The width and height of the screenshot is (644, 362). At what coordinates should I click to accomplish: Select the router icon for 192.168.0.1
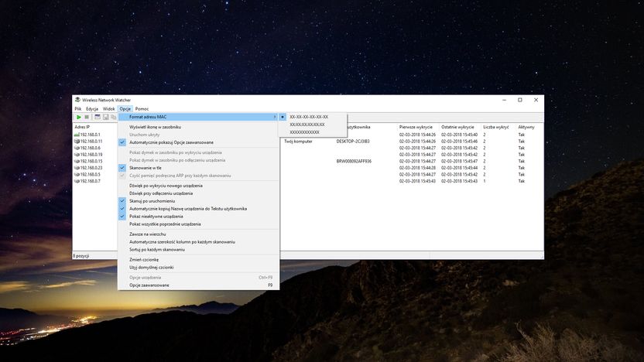[x=77, y=135]
